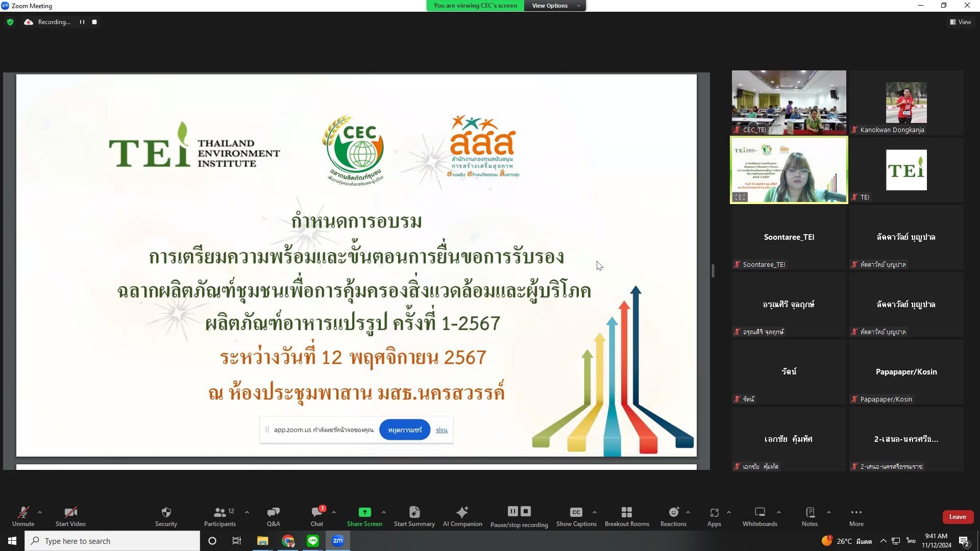Open the More menu
The width and height of the screenshot is (980, 551).
(856, 512)
